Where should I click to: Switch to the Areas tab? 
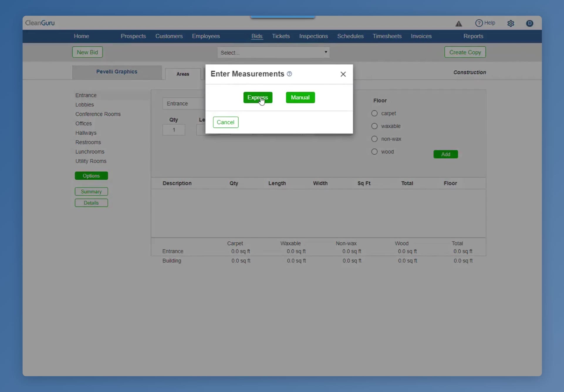[183, 74]
